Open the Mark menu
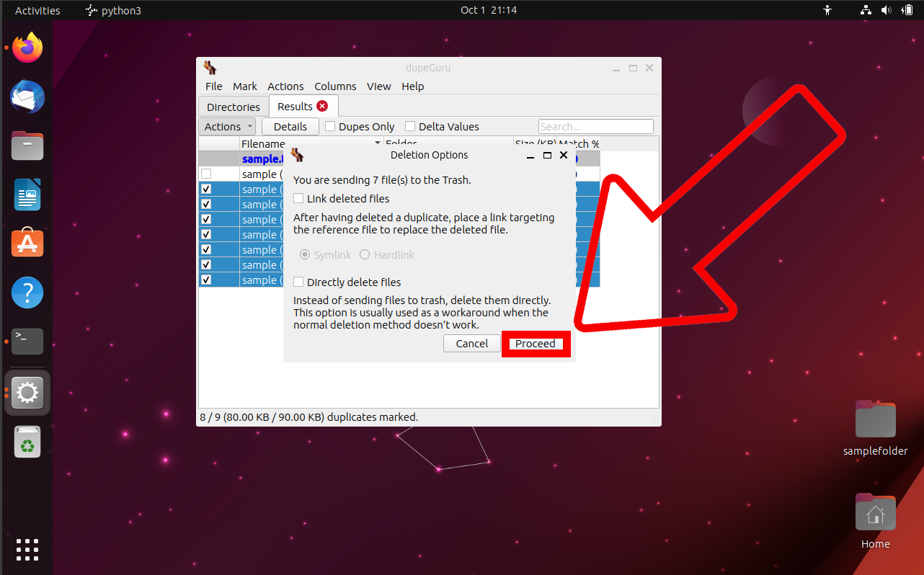This screenshot has width=924, height=575. (245, 86)
